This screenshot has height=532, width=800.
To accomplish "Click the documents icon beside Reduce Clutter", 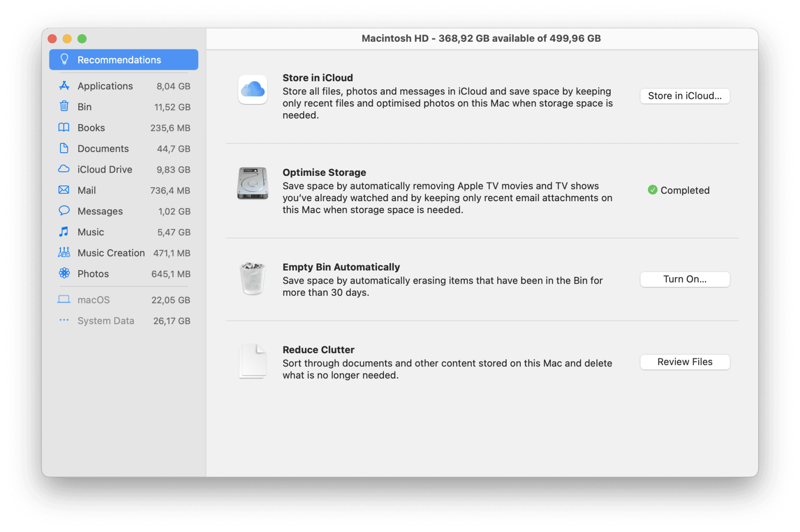I will 252,361.
